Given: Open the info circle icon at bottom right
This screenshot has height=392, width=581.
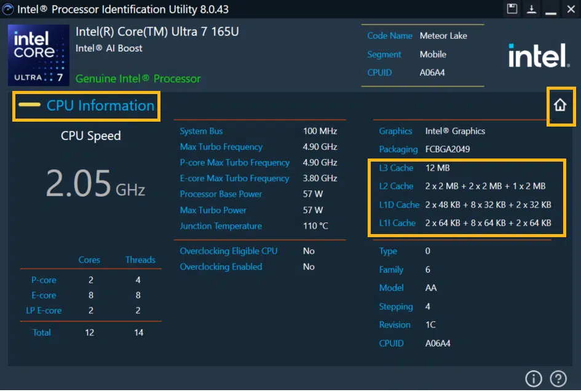Looking at the screenshot, I should (x=533, y=378).
